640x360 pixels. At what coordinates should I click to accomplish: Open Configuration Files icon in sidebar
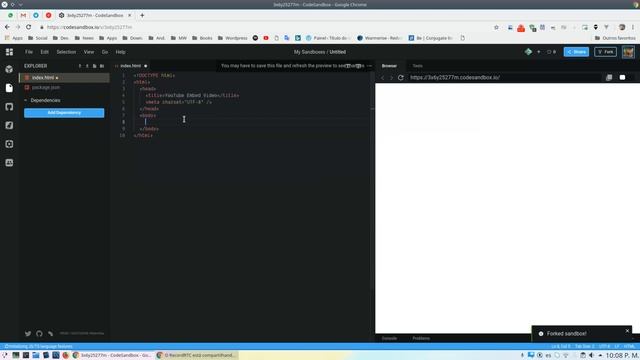click(9, 144)
